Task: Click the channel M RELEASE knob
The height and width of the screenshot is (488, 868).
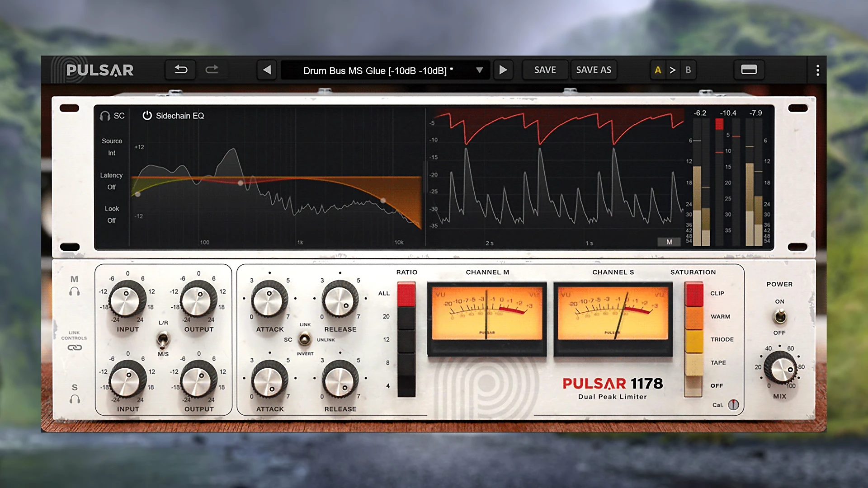Action: pos(340,299)
